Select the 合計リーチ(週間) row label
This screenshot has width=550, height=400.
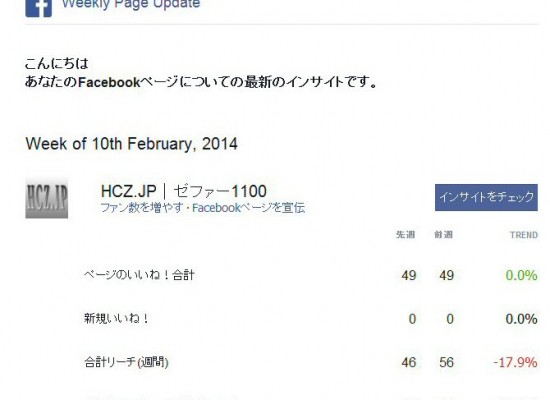(126, 362)
